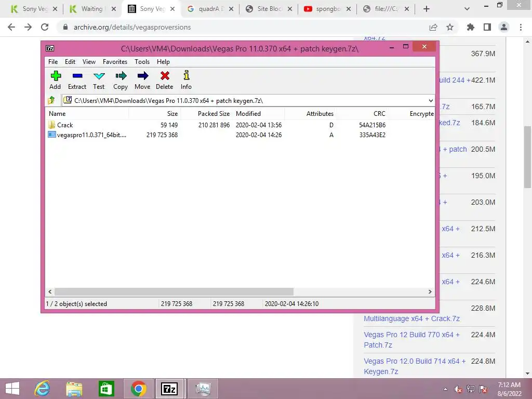532x399 pixels.
Task: Open Vegas Pro 12 Build 770 x64 link
Action: pos(411,340)
